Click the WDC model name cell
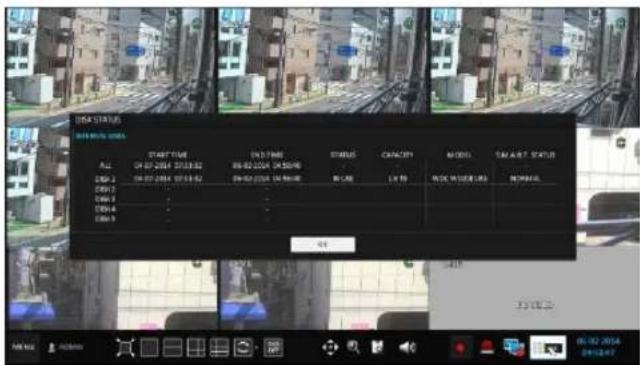Screen dimensions: 640x365 tap(460, 179)
